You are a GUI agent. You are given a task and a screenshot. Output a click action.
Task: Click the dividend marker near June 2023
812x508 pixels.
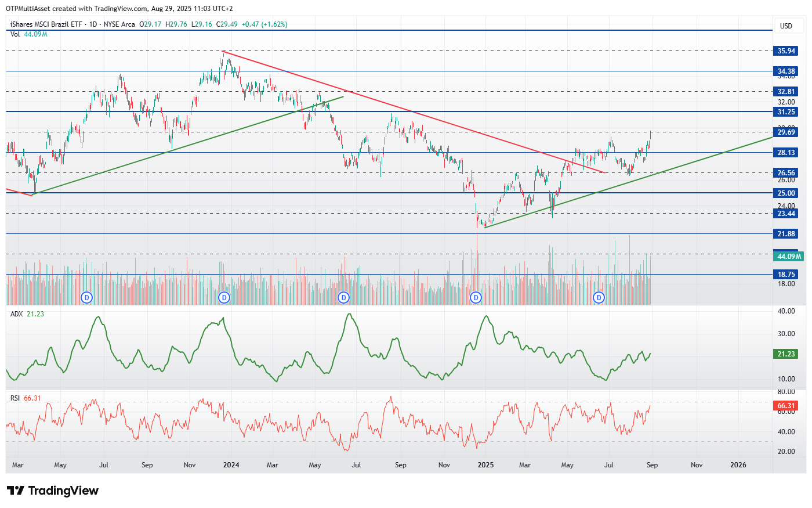tap(86, 298)
